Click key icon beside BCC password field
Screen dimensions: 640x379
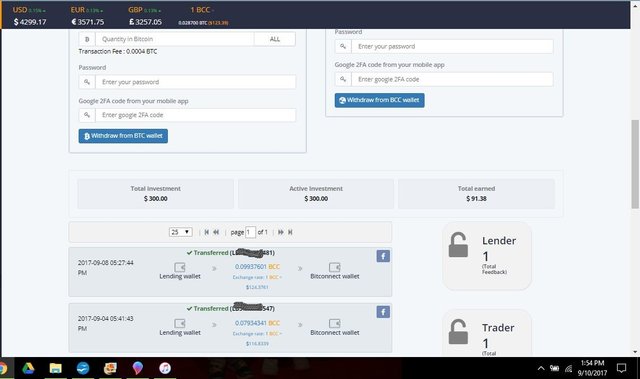point(343,47)
